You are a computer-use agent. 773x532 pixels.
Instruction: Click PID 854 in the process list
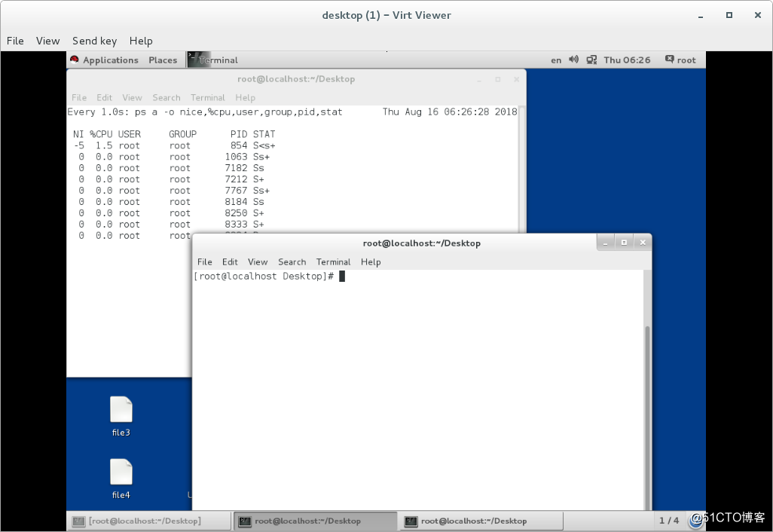(239, 145)
